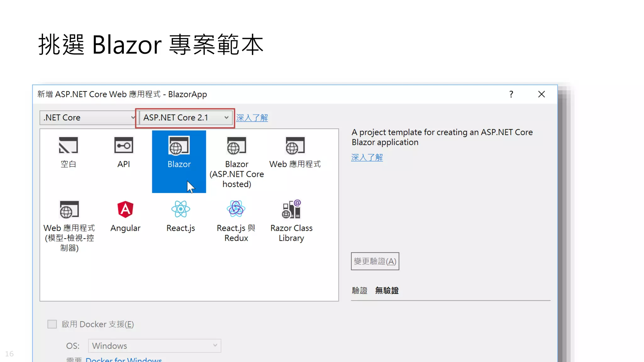
Task: Open the OS Windows dropdown
Action: (154, 346)
